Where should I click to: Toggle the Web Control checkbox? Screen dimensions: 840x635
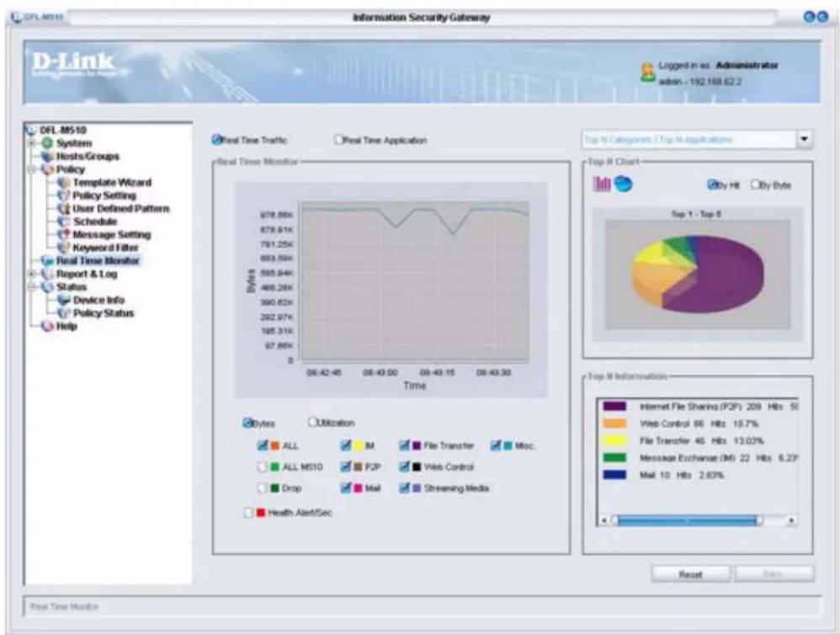point(405,467)
